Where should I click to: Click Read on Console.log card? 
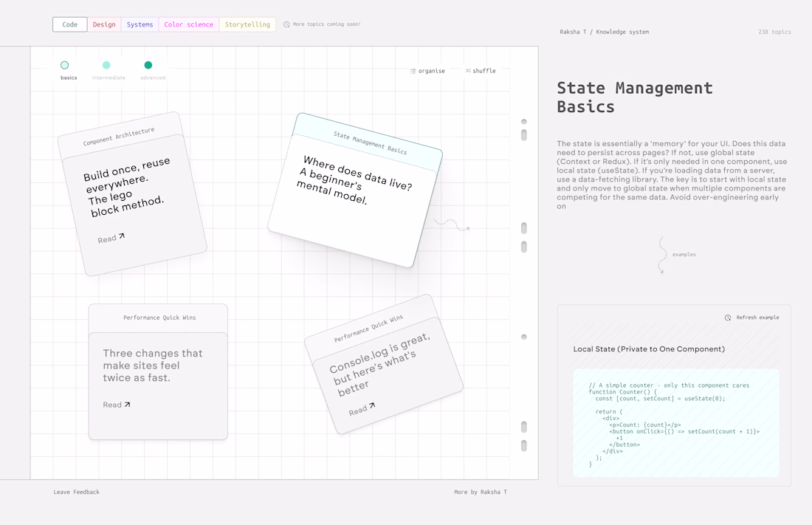(x=357, y=411)
